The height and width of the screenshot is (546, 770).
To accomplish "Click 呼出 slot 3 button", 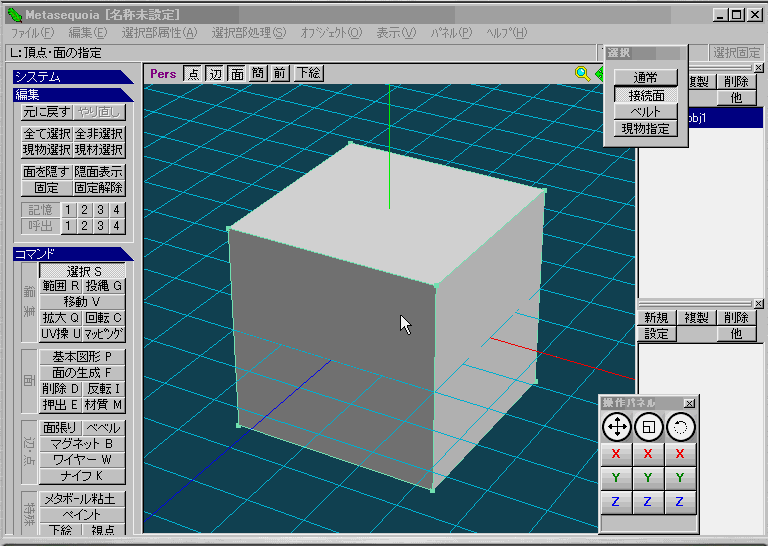I will (101, 226).
